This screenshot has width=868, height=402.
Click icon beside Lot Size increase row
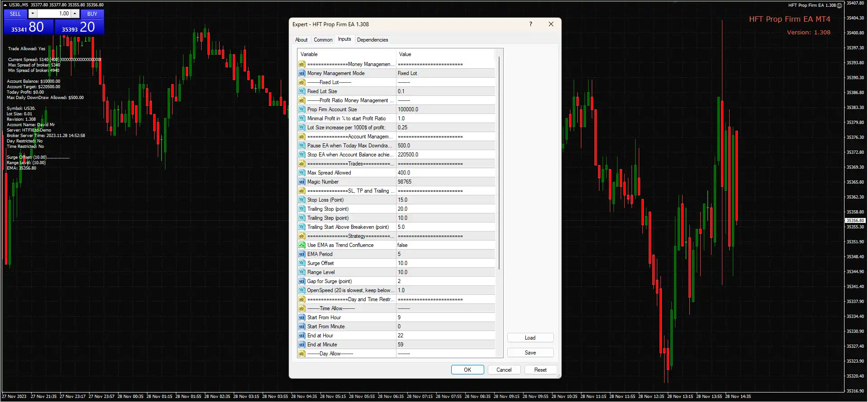tap(302, 128)
